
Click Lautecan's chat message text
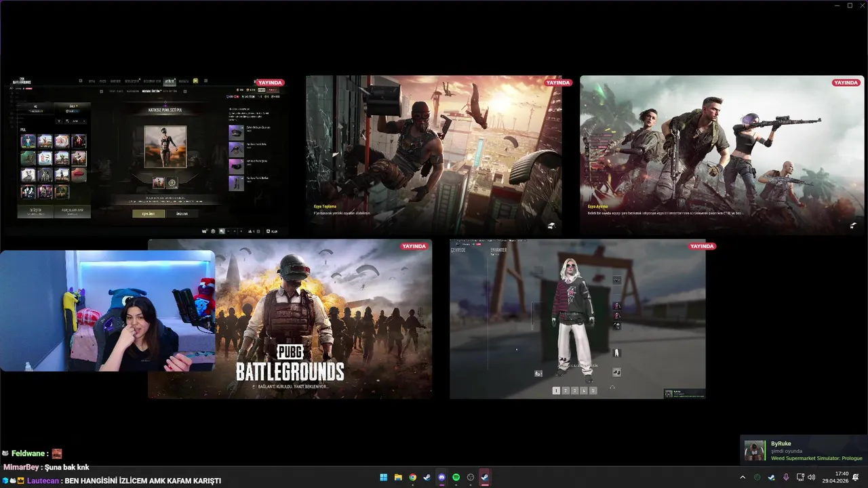pos(142,481)
